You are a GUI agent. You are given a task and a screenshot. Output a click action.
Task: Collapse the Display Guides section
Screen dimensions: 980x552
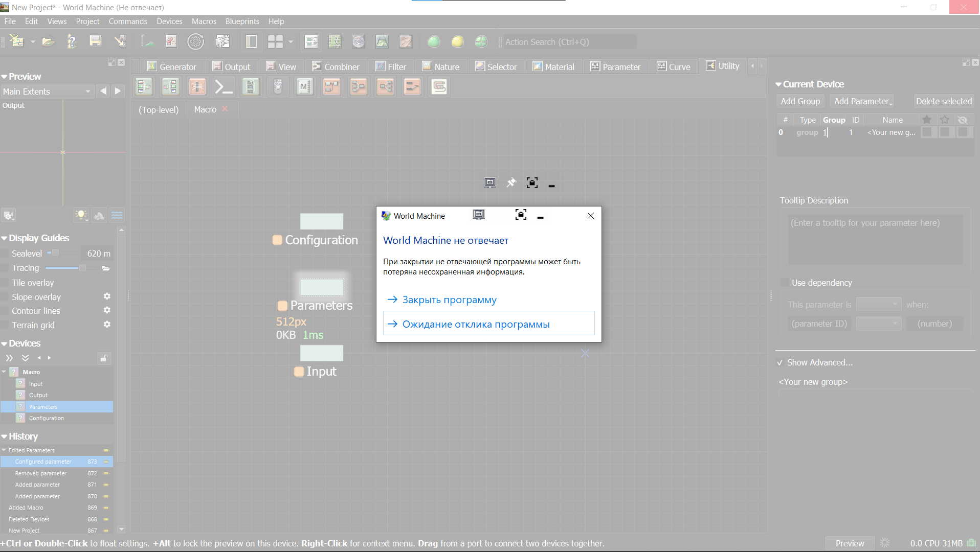5,238
